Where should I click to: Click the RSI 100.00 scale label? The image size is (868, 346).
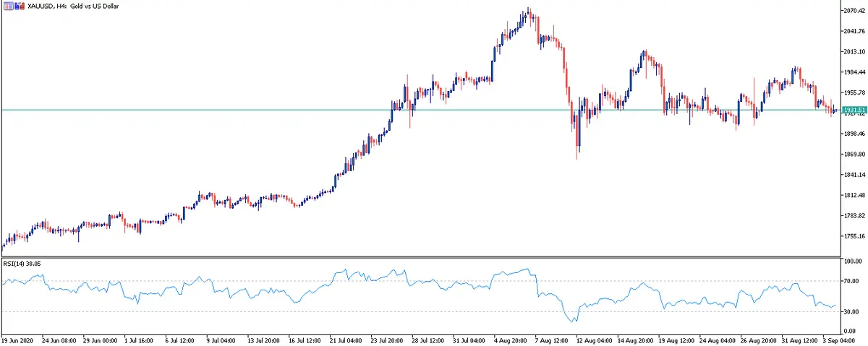(x=854, y=261)
